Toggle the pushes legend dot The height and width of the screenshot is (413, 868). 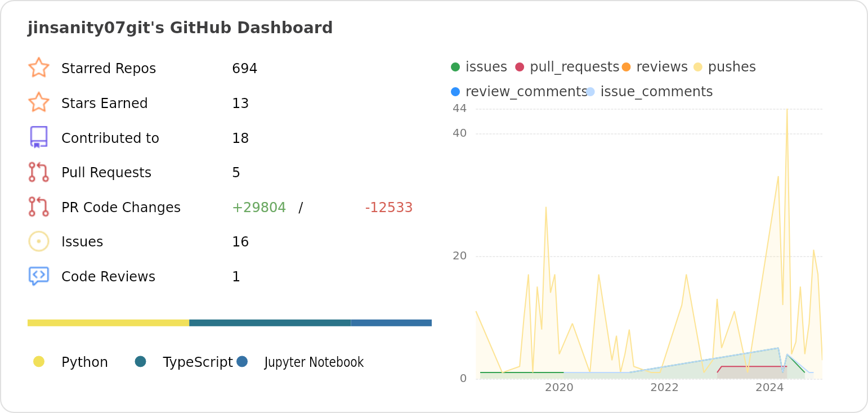pos(698,67)
